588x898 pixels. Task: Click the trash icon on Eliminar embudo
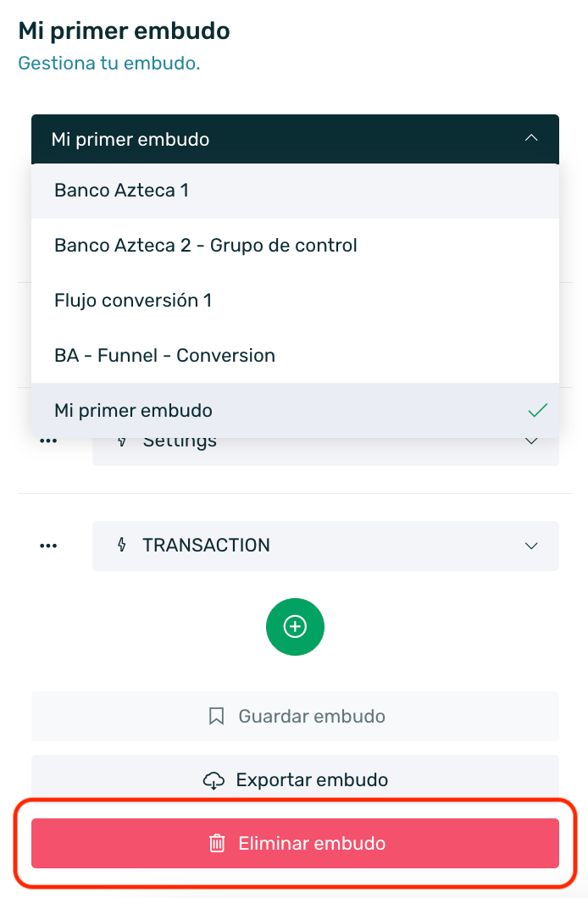click(217, 843)
